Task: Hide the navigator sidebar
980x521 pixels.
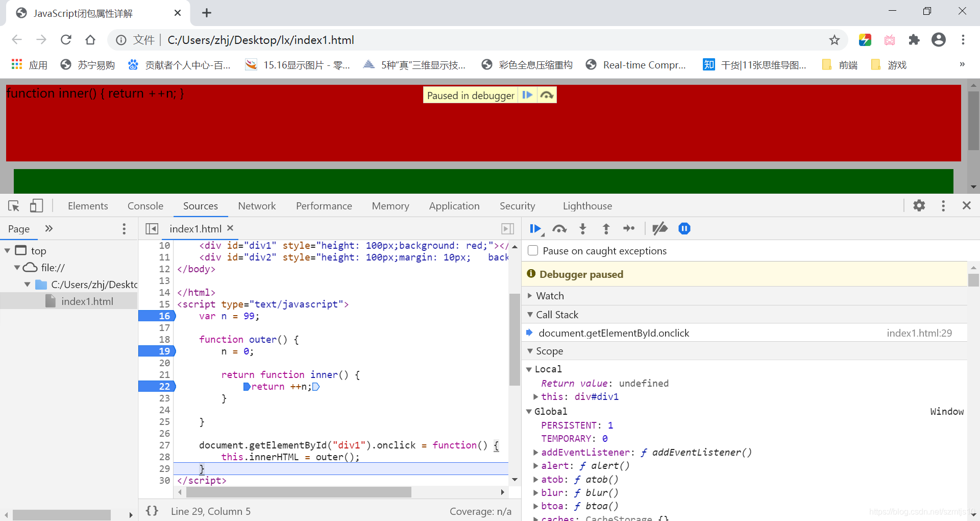Action: click(x=152, y=229)
